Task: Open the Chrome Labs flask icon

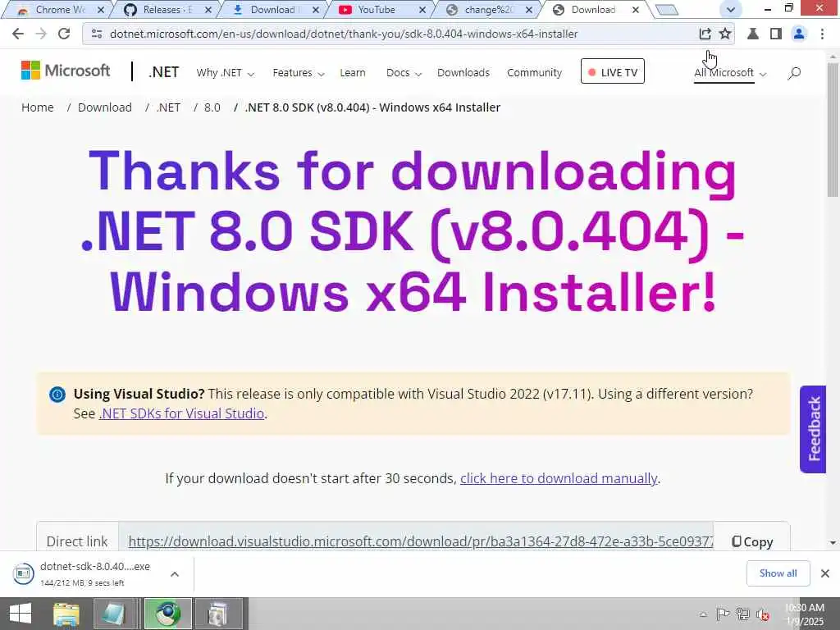Action: click(x=753, y=34)
